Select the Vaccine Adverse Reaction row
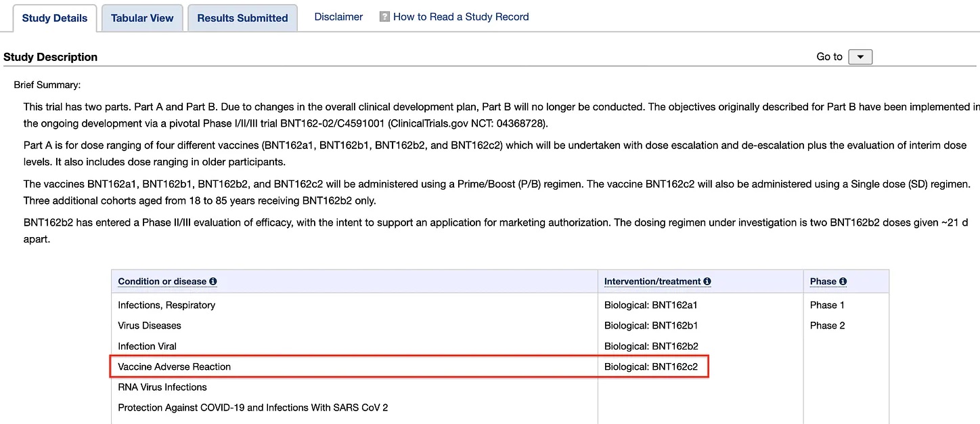 (x=175, y=367)
